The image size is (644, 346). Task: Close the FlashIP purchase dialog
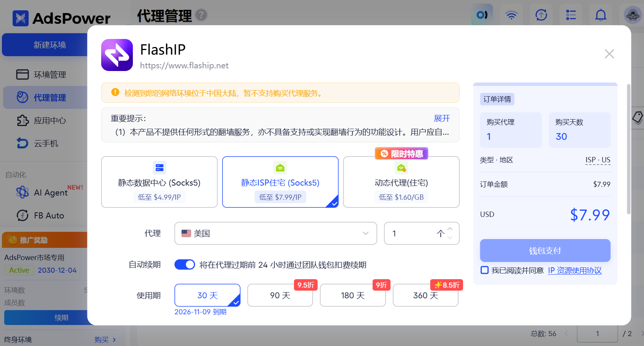pos(609,54)
